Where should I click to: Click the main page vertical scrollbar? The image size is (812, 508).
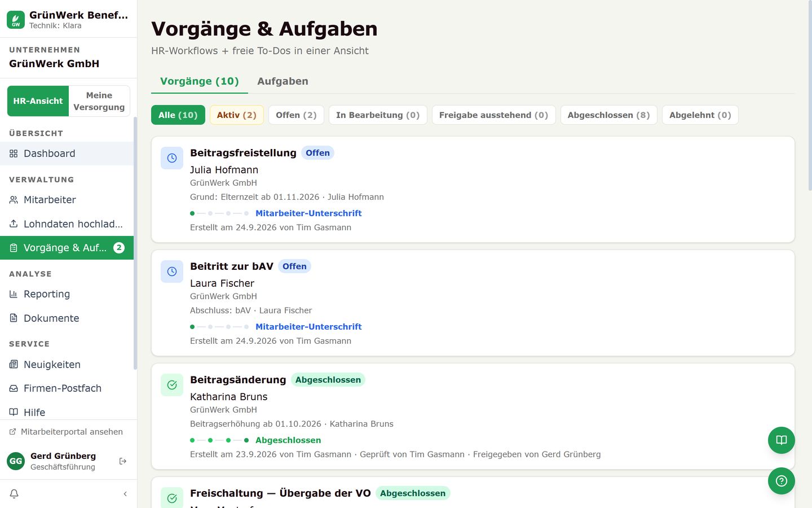[810, 96]
